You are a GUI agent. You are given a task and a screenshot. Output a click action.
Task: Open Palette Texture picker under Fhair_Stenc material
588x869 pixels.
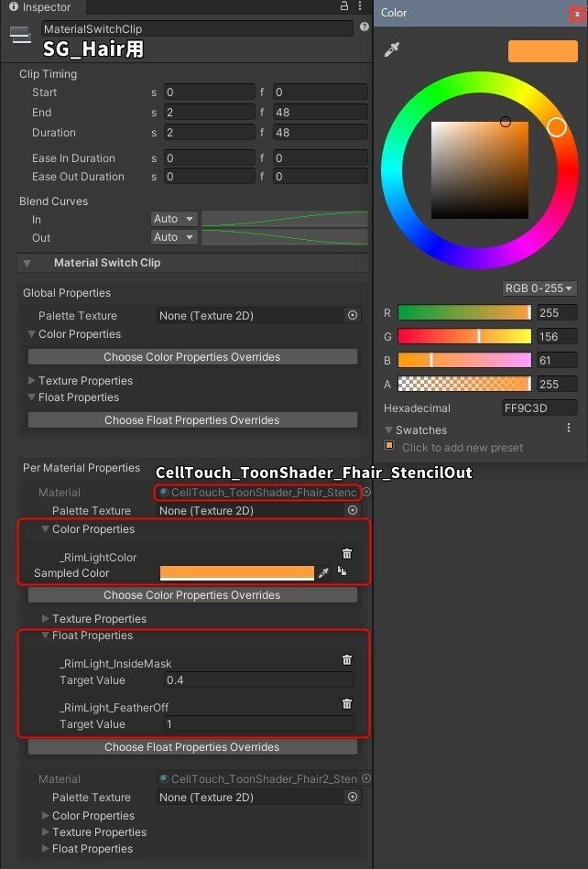353,510
